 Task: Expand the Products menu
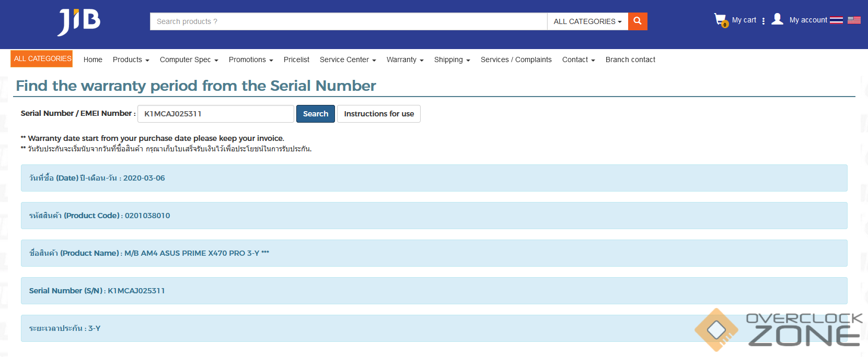tap(131, 59)
